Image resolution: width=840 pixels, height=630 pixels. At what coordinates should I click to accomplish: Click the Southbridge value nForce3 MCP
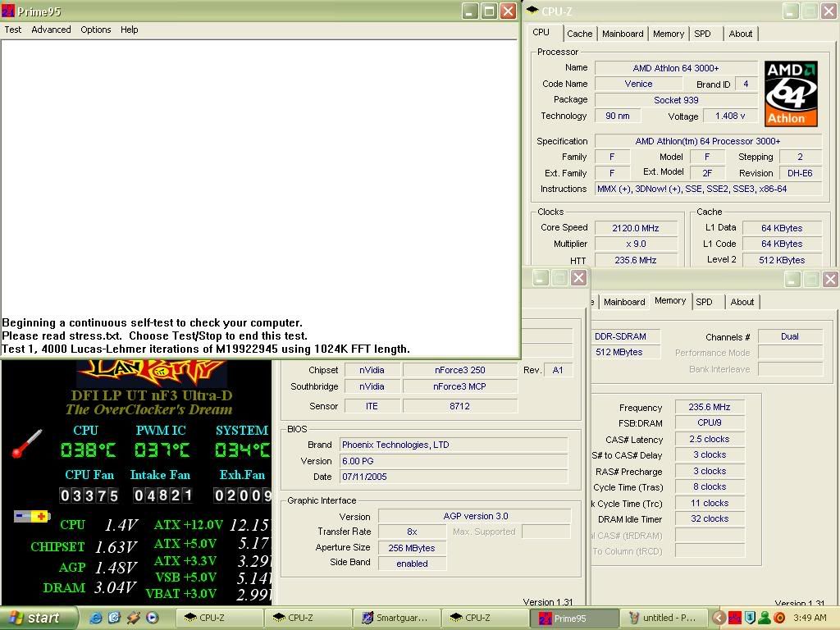459,386
